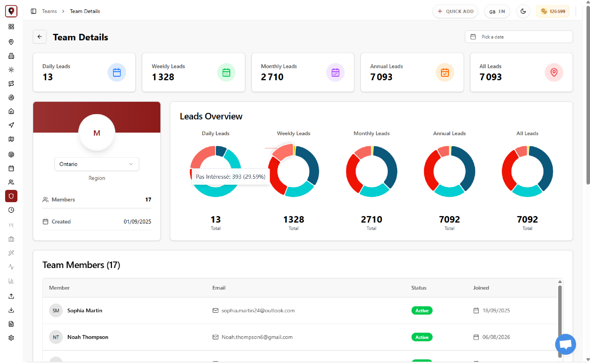Screen dimensions: 590x364
Task: Open the folded map sidebar icon
Action: (11, 139)
